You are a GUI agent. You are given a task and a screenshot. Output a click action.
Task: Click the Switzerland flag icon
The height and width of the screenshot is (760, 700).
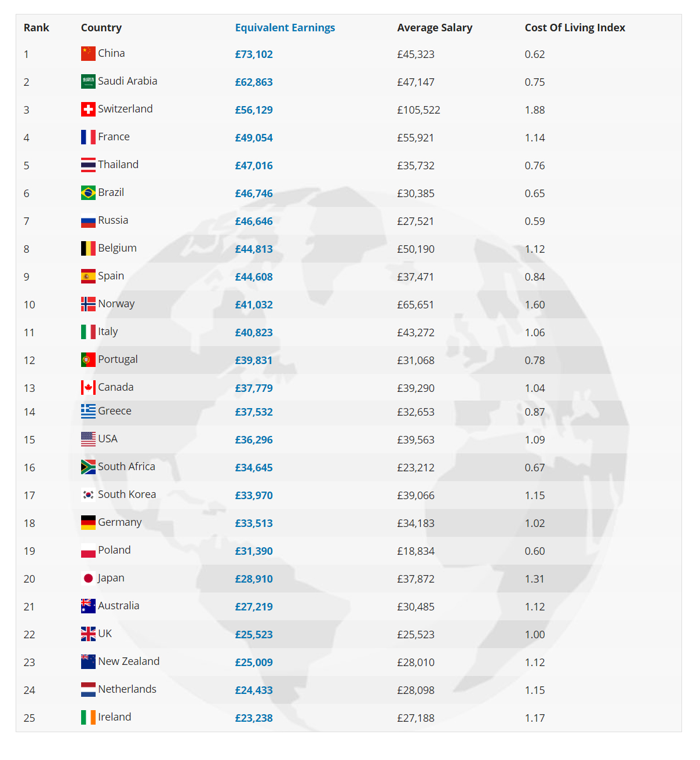click(88, 110)
